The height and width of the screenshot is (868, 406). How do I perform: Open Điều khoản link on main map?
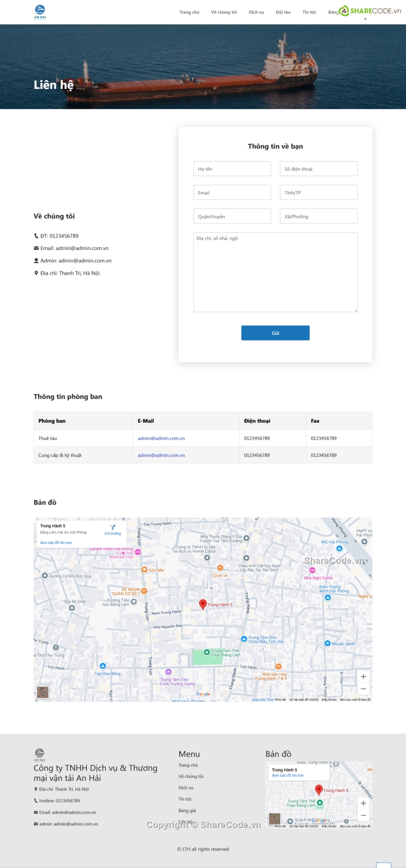(x=329, y=700)
